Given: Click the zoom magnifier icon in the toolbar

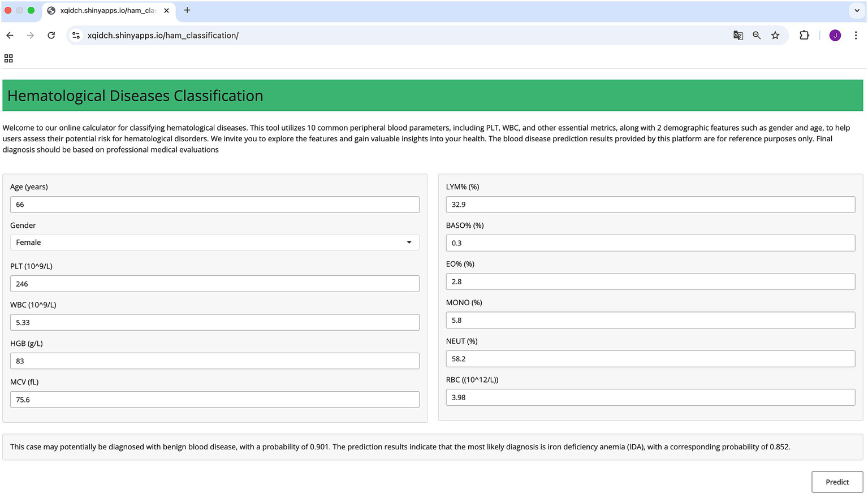Looking at the screenshot, I should click(757, 35).
